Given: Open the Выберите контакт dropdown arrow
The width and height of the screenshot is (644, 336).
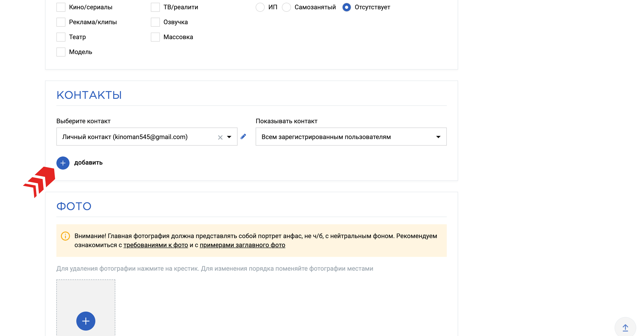Looking at the screenshot, I should (x=229, y=137).
